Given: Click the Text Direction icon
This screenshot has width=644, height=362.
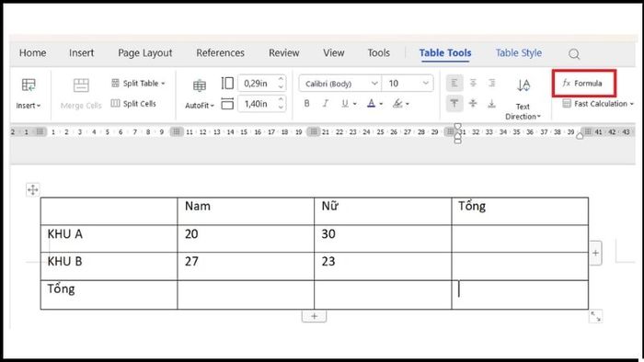Looking at the screenshot, I should (523, 85).
